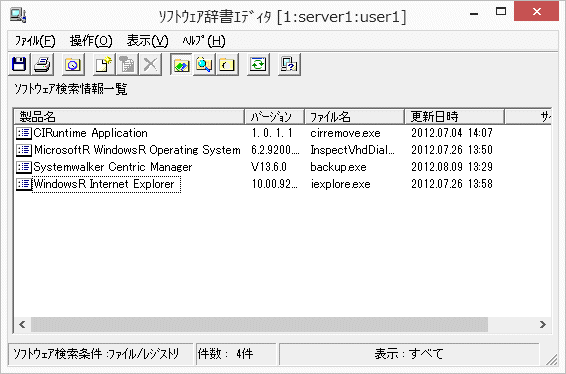Open the ファイル(F) menu

35,41
